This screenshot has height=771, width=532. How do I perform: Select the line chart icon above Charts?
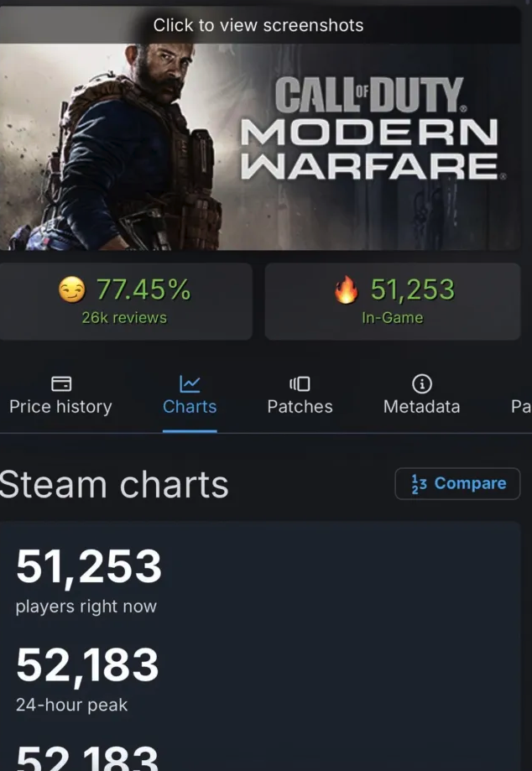189,382
